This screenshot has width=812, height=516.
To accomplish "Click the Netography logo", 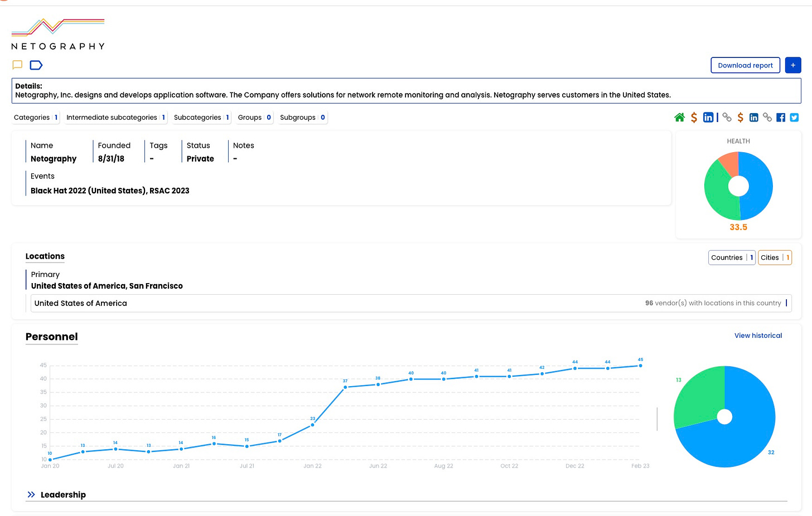I will pyautogui.click(x=58, y=34).
